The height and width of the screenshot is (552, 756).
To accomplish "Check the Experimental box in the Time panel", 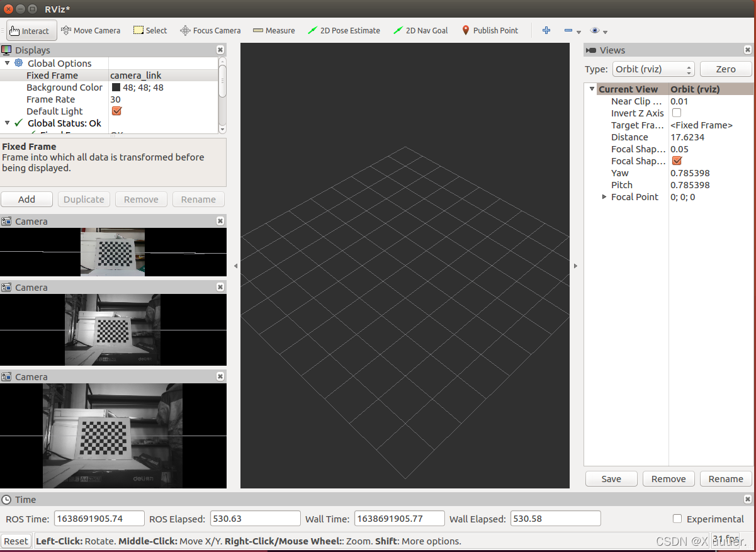I will (677, 519).
